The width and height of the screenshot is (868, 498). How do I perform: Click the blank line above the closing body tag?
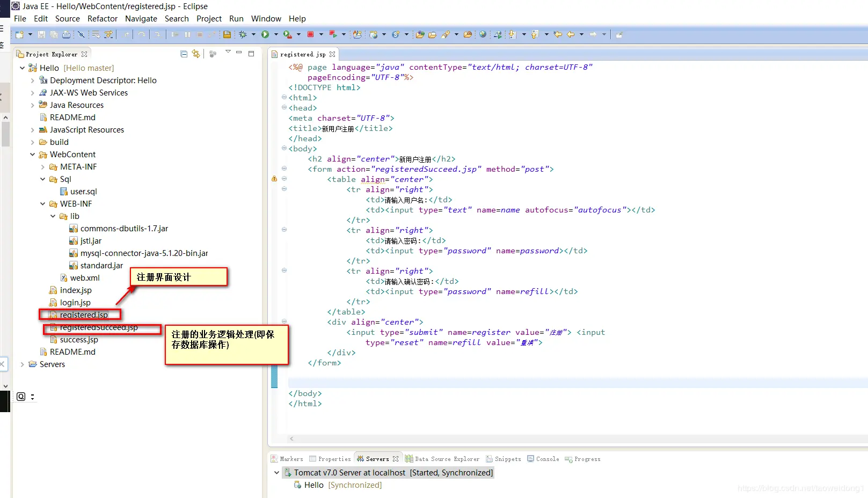578,383
